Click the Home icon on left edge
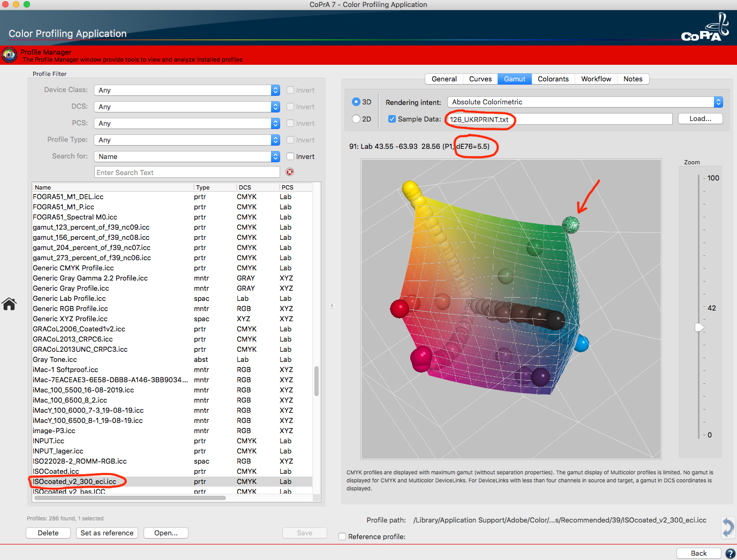This screenshot has width=737, height=560. (9, 304)
